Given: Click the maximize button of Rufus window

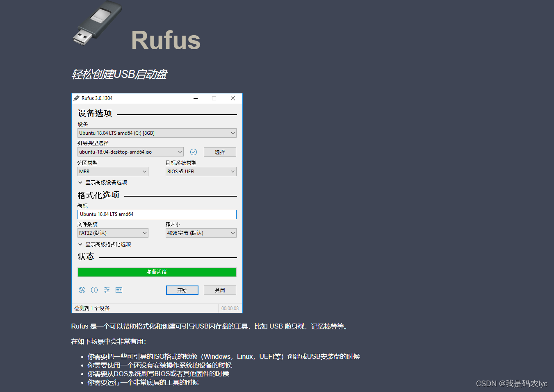Looking at the screenshot, I should (x=214, y=98).
